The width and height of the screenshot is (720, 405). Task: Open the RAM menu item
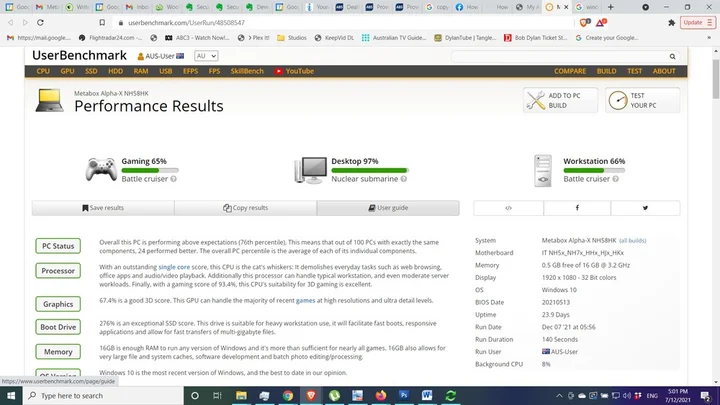[141, 71]
